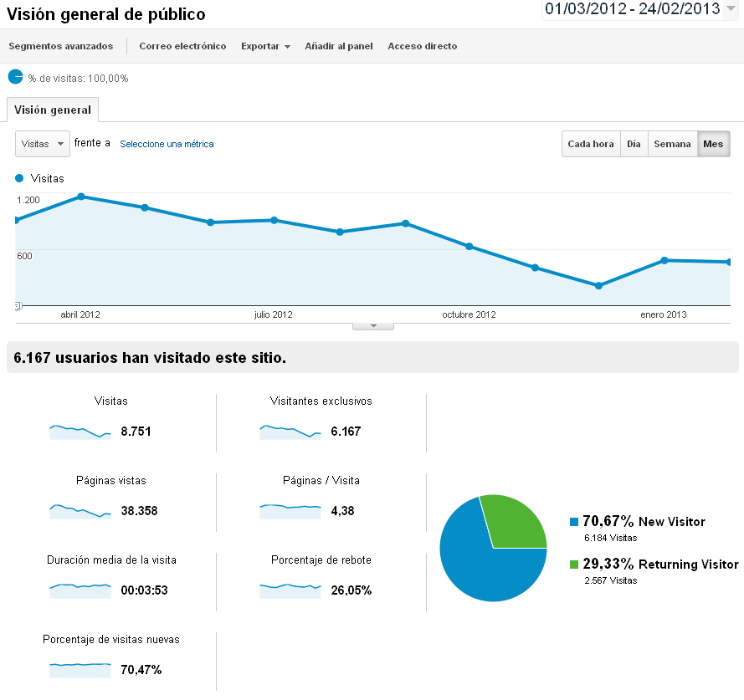744x700 pixels.
Task: Click the annotation icon at chart's bottom-left
Action: tap(18, 306)
